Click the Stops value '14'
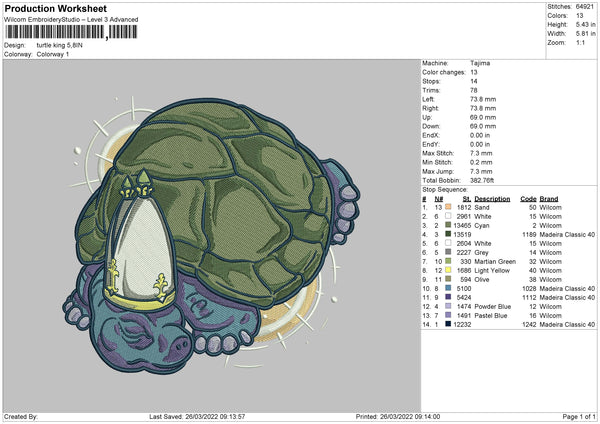 (474, 81)
